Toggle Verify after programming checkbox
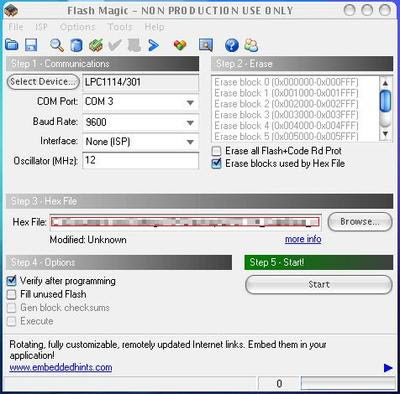 (x=12, y=281)
